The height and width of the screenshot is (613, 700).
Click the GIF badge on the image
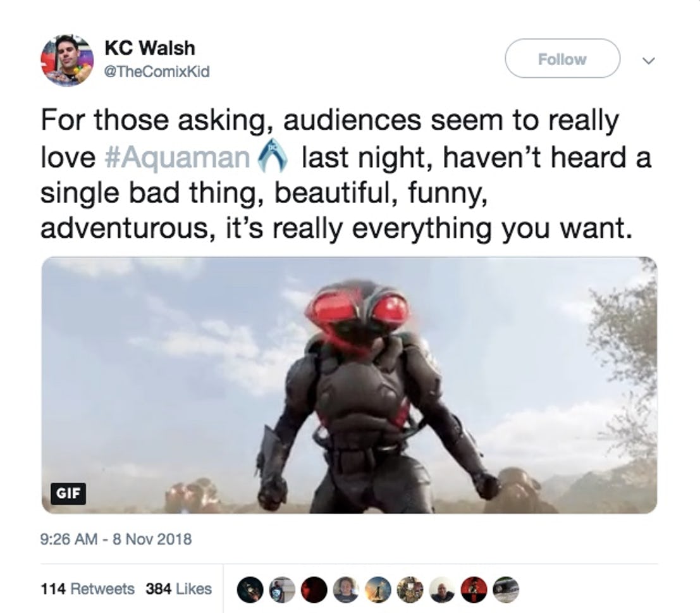click(x=68, y=493)
